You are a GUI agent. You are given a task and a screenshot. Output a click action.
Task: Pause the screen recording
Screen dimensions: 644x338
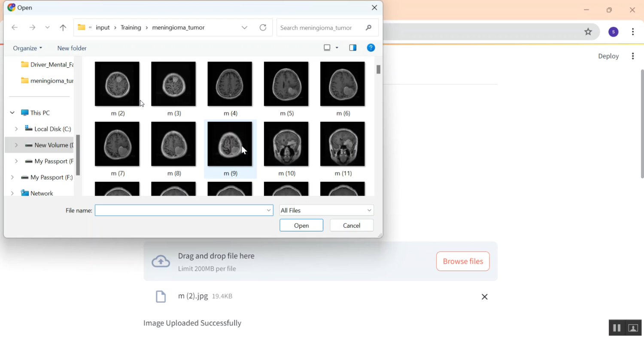617,328
